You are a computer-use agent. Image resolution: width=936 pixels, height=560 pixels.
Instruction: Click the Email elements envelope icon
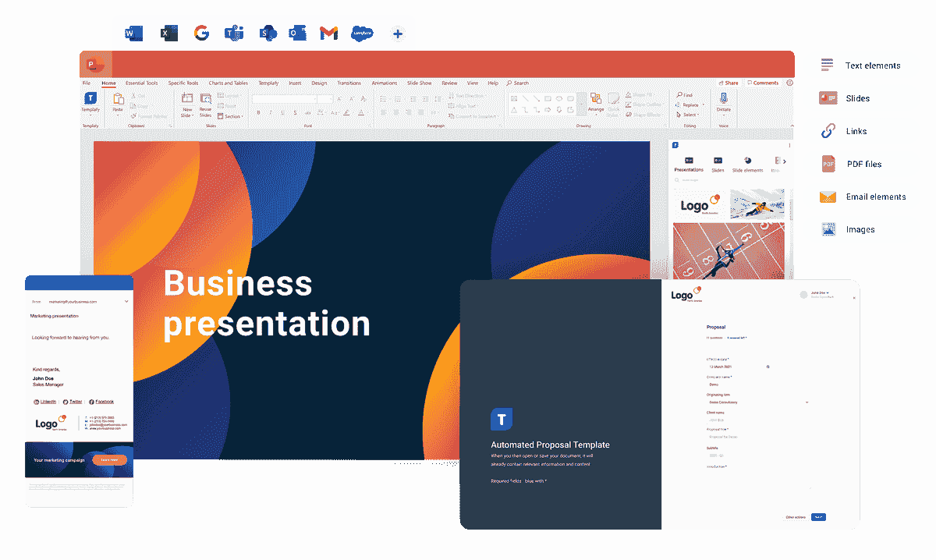click(828, 197)
